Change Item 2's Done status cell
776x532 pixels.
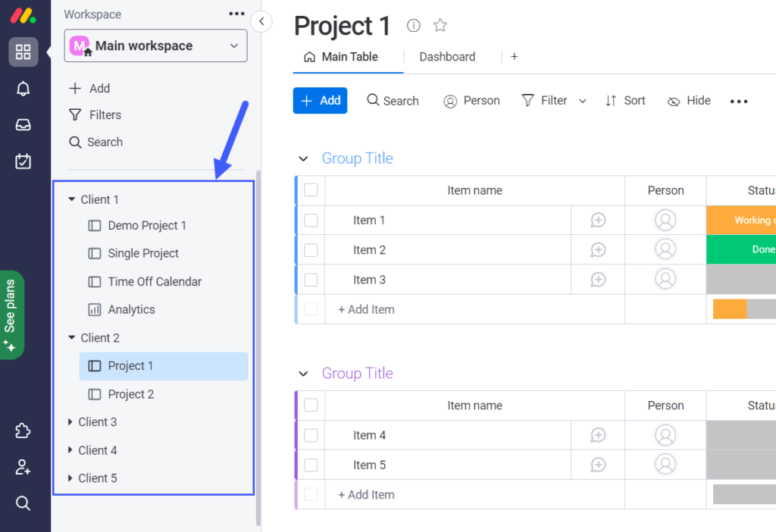pyautogui.click(x=741, y=250)
